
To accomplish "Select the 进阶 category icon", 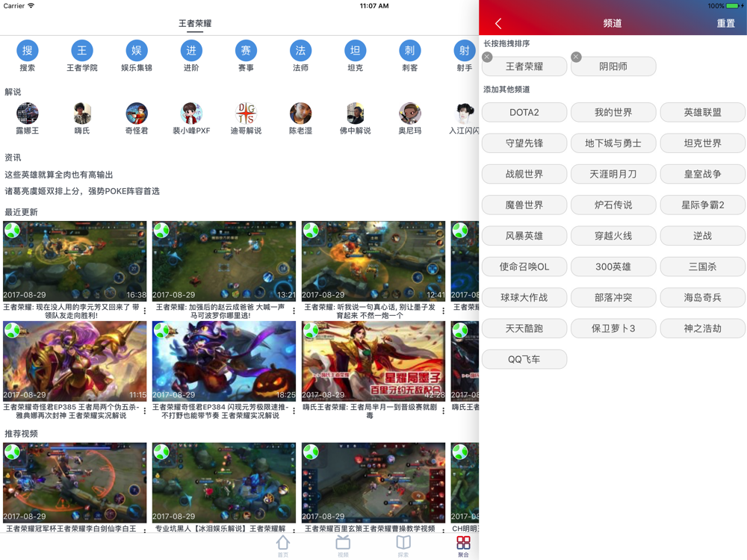I will pyautogui.click(x=191, y=51).
